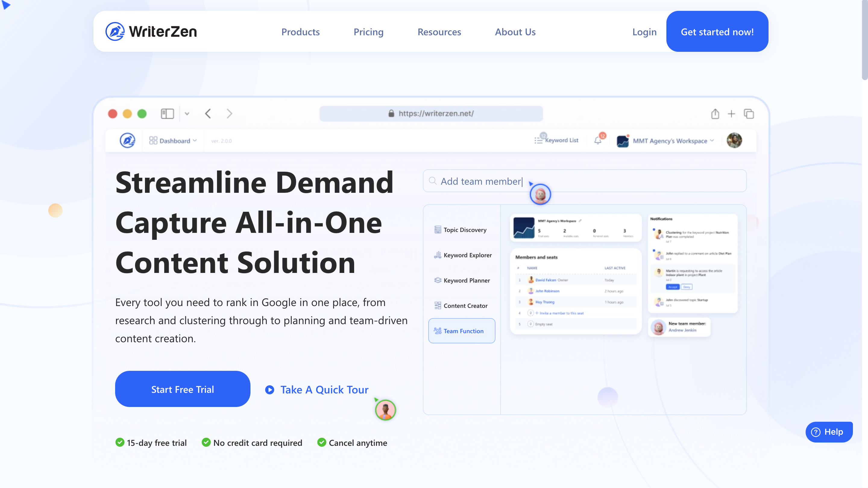
Task: Select the Team Function tab
Action: (x=462, y=331)
